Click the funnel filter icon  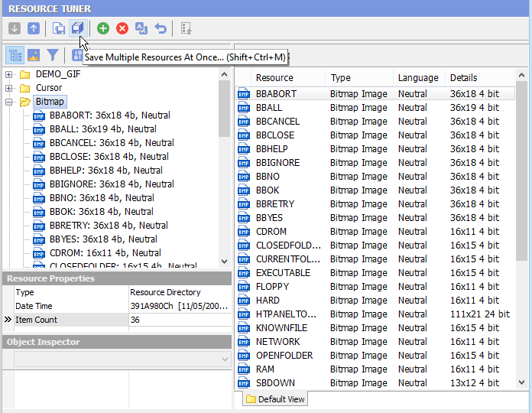(x=52, y=55)
